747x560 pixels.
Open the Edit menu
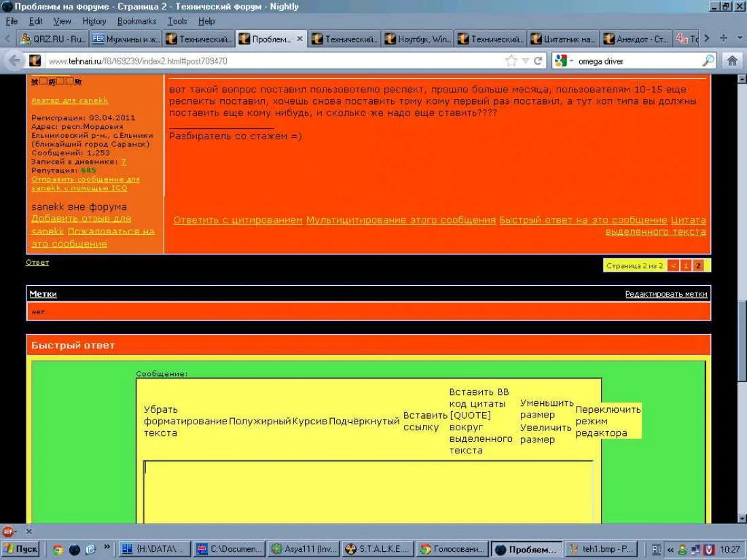click(36, 21)
